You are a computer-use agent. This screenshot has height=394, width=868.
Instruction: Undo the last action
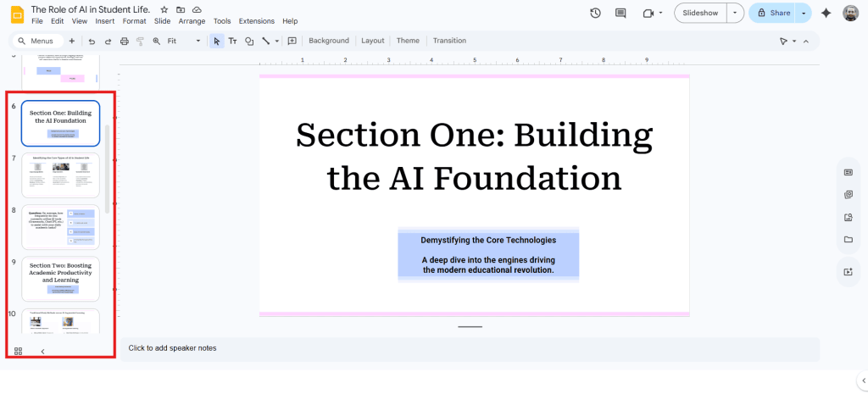point(92,41)
